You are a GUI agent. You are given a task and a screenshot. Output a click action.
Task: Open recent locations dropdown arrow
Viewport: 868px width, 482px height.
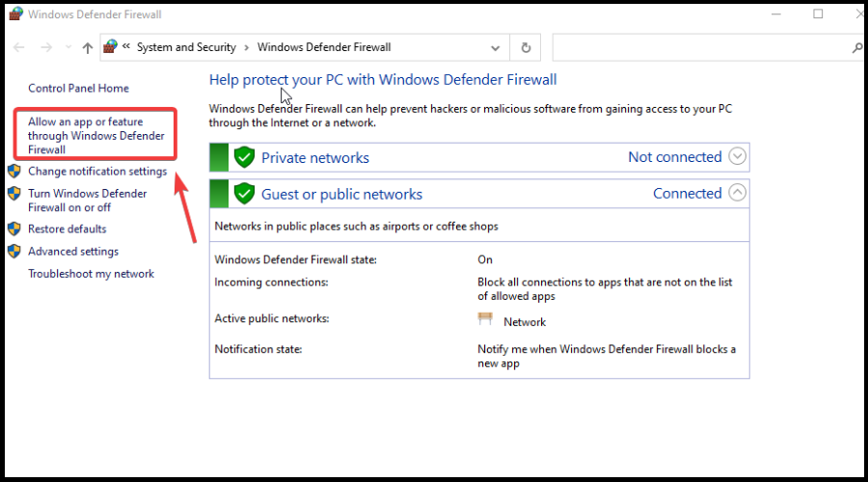tap(68, 47)
